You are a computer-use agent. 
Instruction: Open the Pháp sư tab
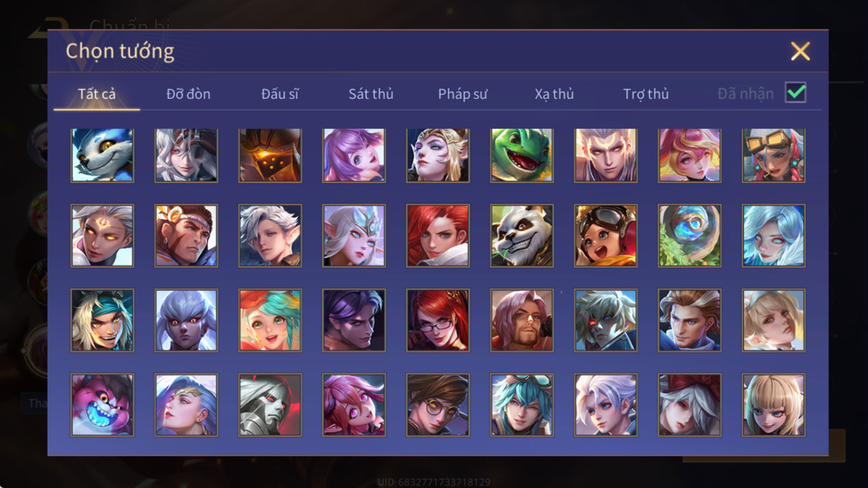coord(462,94)
